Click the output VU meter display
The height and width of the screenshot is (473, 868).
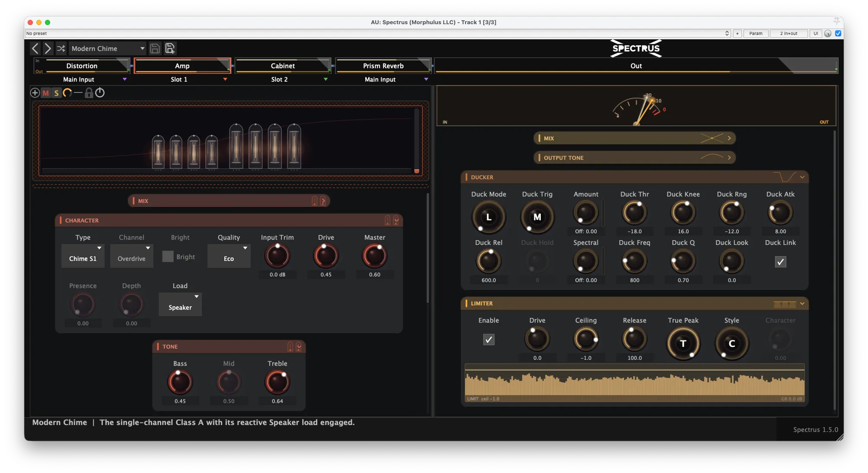coord(636,106)
